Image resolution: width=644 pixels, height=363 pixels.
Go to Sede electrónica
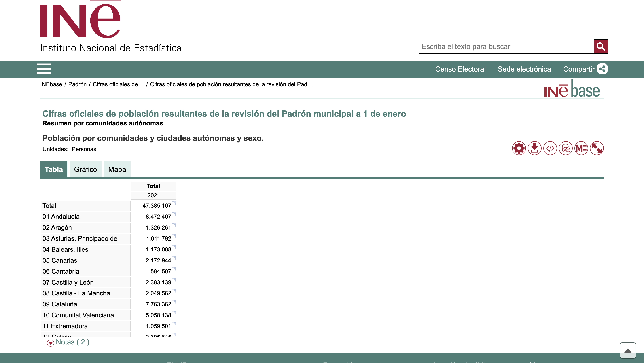click(x=524, y=69)
